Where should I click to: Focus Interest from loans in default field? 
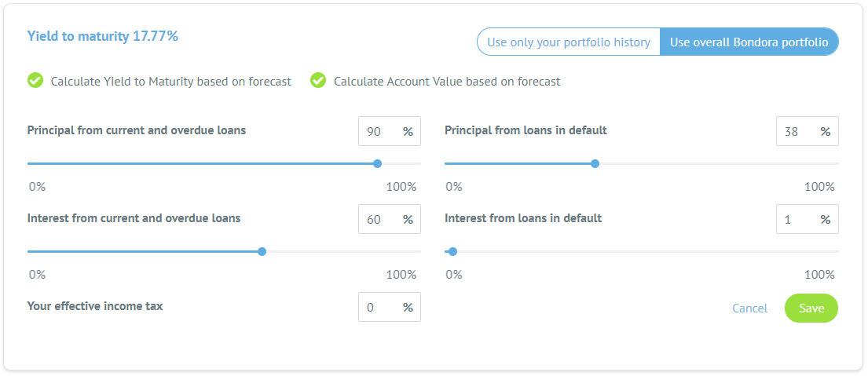796,220
